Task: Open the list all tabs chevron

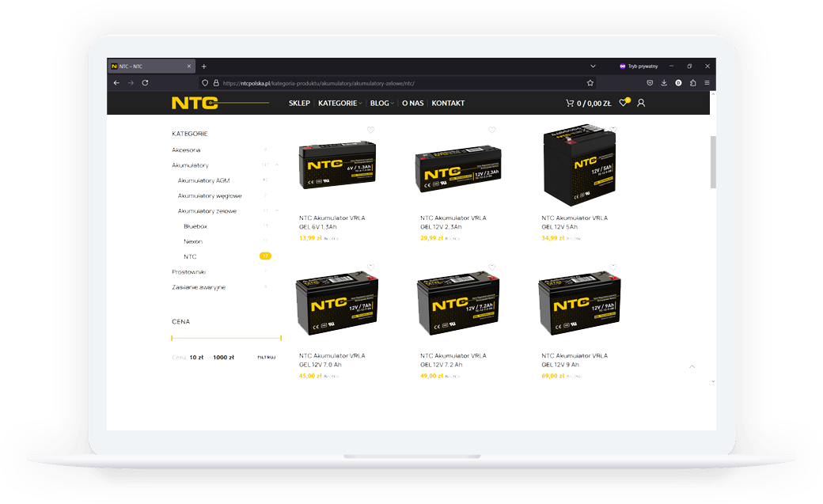Action: coord(593,66)
